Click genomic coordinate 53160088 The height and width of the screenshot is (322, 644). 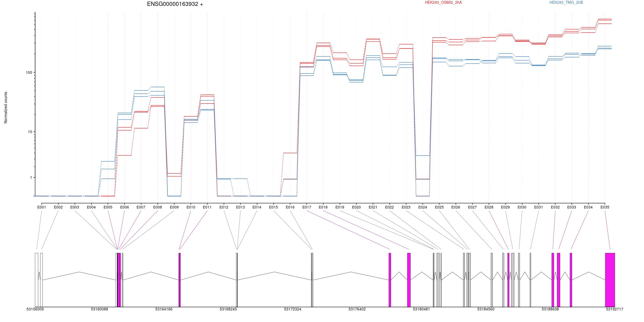point(100,309)
